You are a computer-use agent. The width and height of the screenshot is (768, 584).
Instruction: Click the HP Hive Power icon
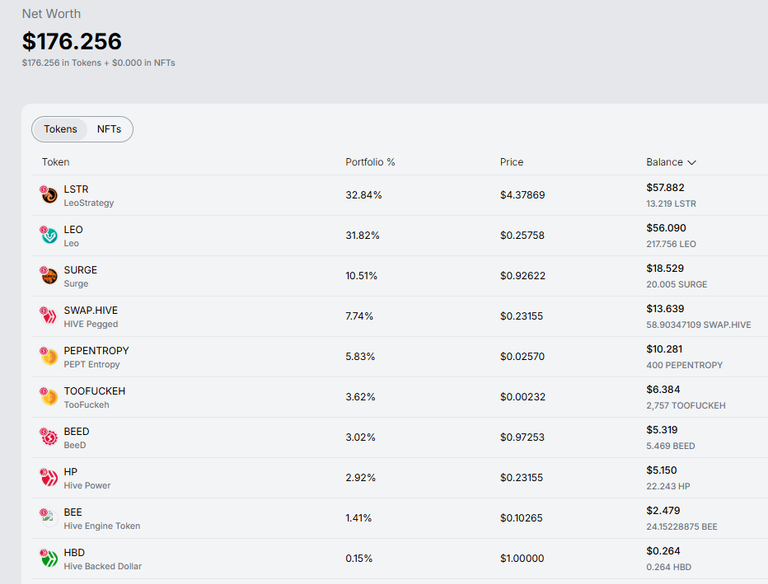coord(49,478)
